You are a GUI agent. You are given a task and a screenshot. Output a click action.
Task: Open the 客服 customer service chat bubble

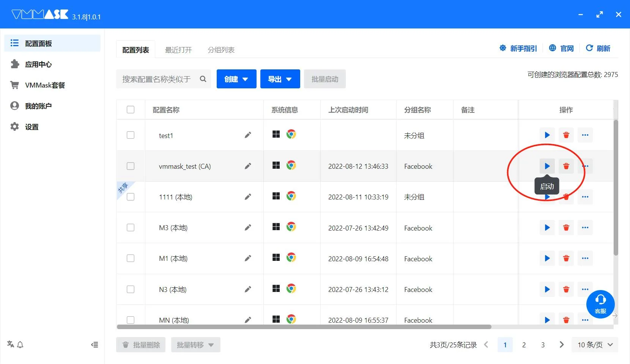600,304
